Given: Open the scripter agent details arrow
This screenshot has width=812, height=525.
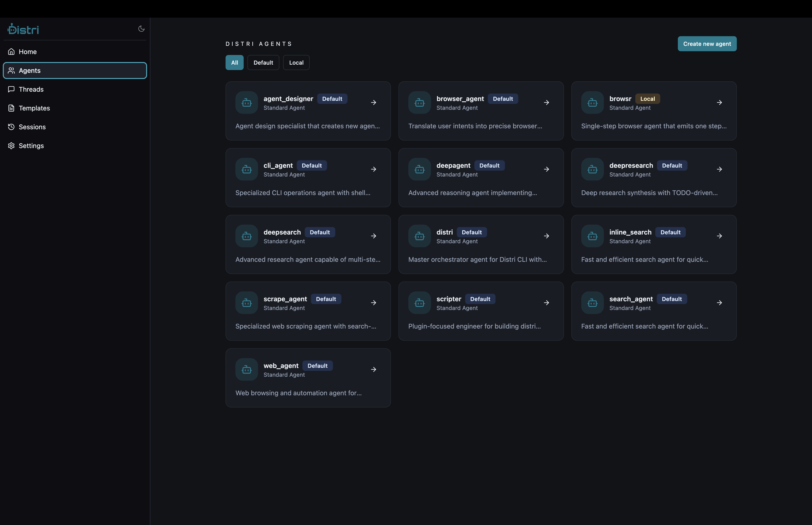Looking at the screenshot, I should click(x=547, y=302).
